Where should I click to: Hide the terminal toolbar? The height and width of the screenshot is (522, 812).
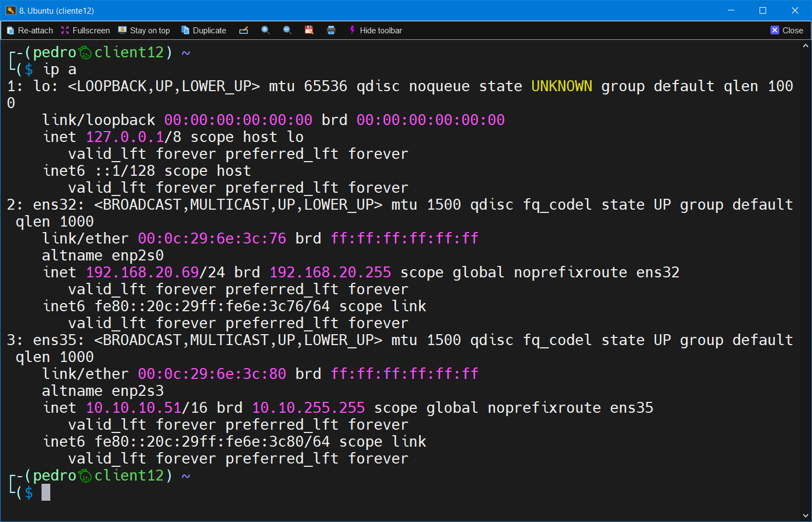pos(375,31)
